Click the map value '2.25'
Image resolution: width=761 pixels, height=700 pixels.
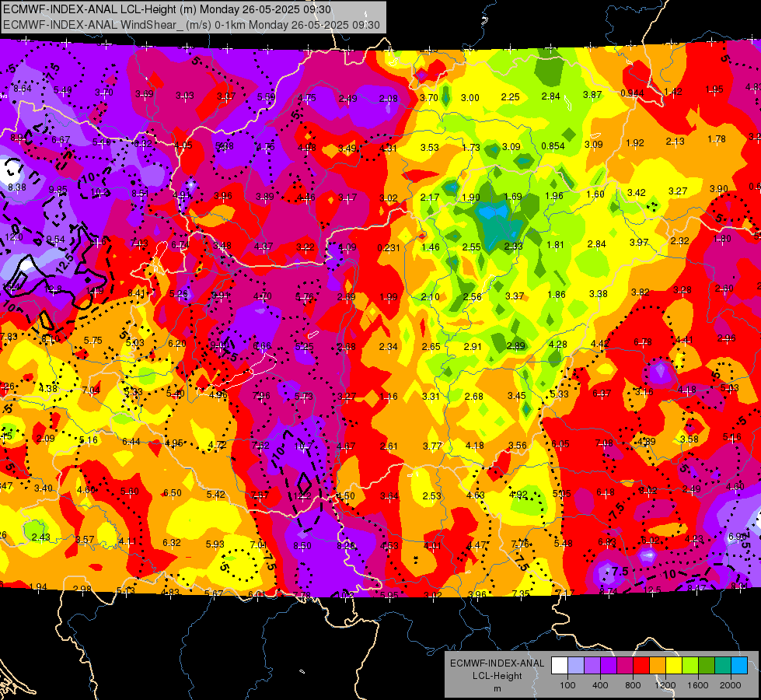coord(510,97)
